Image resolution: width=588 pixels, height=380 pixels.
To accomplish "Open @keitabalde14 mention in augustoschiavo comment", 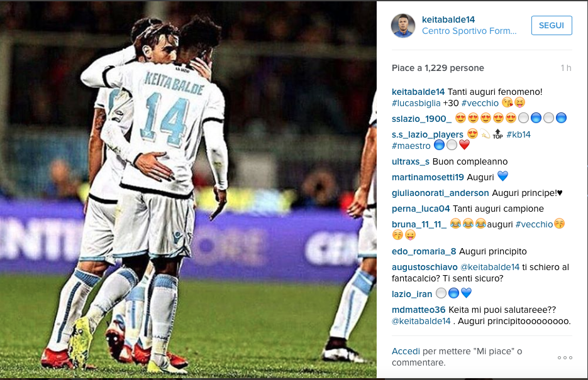I will 490,268.
